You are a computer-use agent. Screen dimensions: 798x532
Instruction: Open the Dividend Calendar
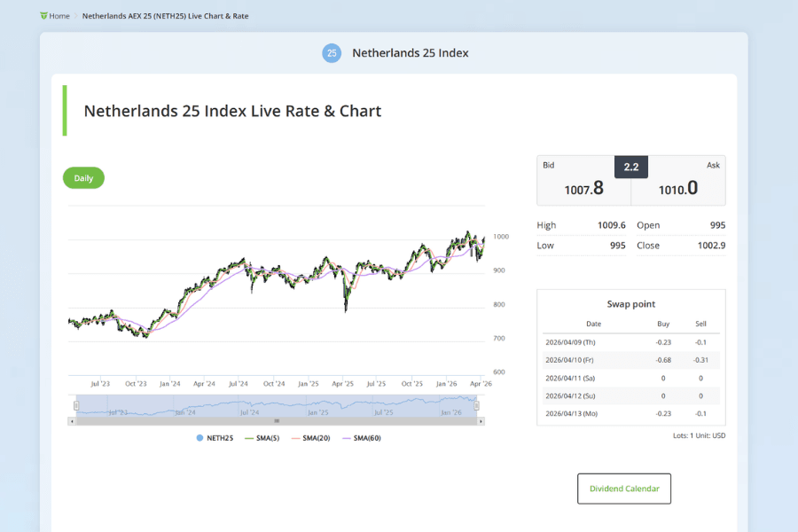[624, 488]
